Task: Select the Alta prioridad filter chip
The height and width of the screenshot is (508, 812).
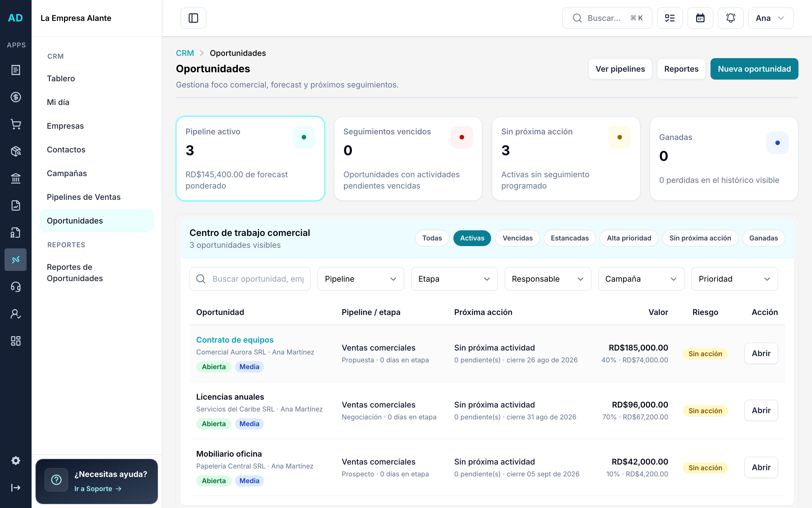Action: 629,238
